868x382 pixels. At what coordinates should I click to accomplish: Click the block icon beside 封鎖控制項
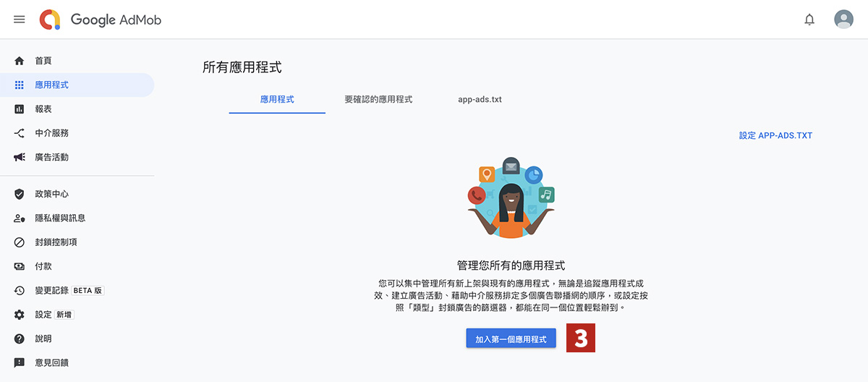coord(20,242)
